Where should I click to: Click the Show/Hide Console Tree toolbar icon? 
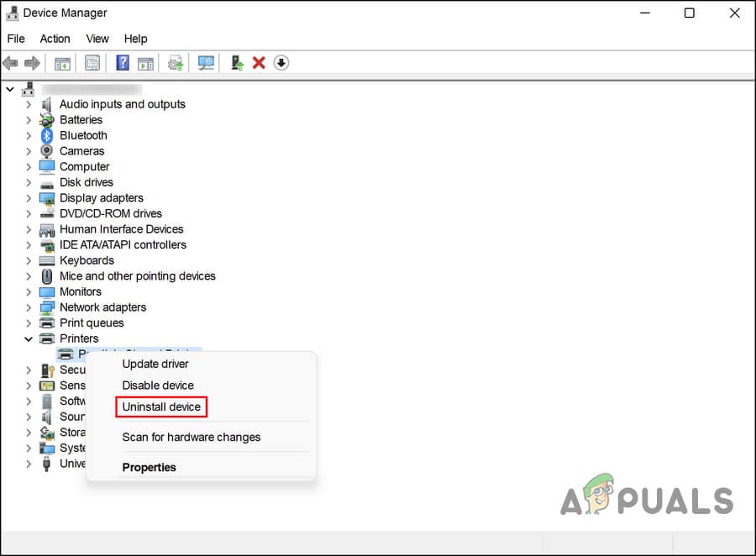click(x=61, y=62)
